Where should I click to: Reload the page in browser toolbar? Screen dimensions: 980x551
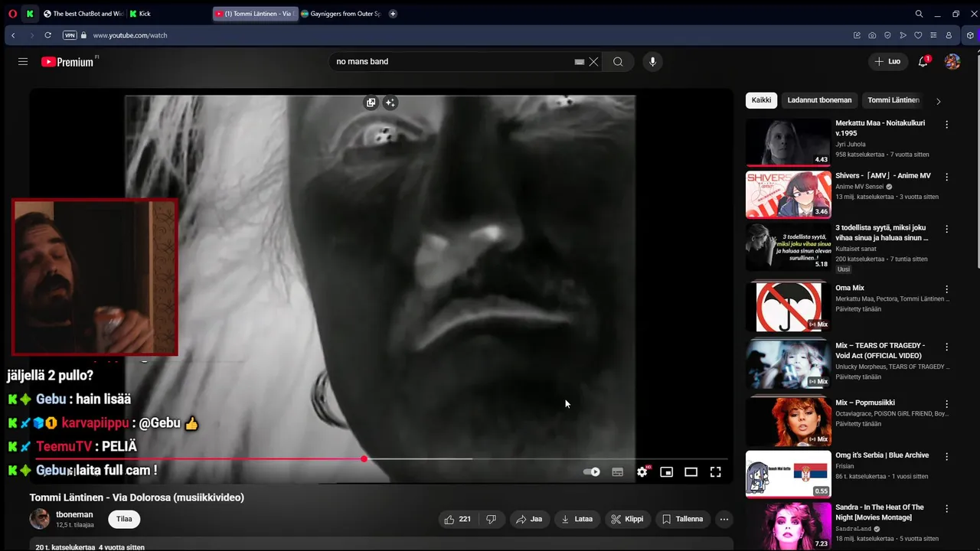click(x=47, y=35)
